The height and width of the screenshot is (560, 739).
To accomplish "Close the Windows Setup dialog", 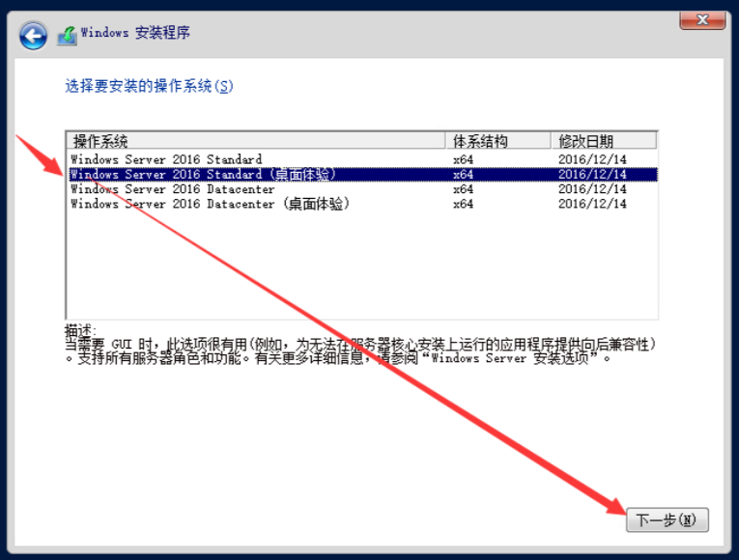I will 702,20.
